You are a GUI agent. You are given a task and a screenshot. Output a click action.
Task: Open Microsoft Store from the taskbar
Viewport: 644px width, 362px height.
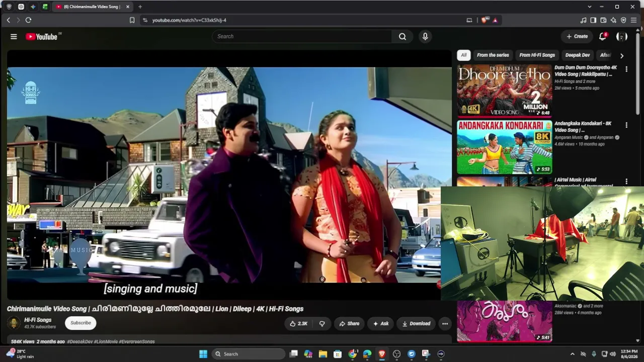[338, 354]
